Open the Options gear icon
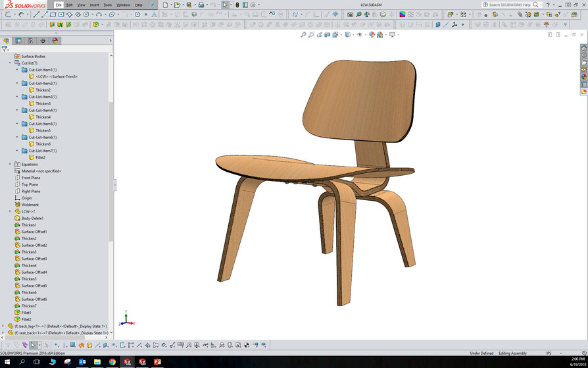The height and width of the screenshot is (368, 588). tap(253, 5)
